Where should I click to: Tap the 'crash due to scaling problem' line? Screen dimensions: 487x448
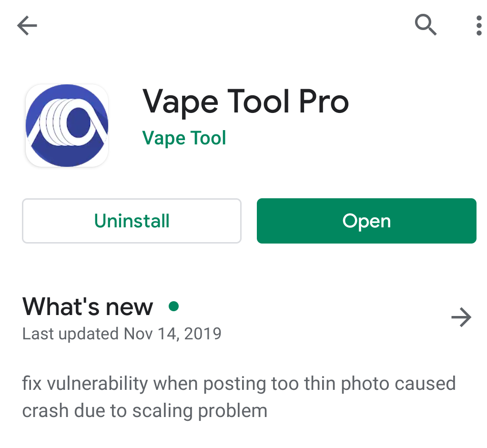pyautogui.click(x=145, y=411)
